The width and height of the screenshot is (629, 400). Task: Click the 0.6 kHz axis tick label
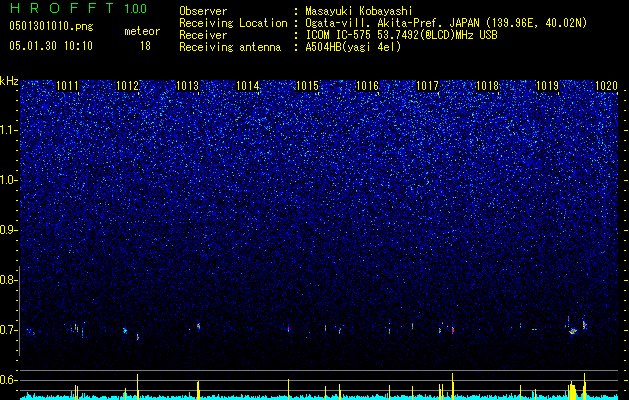pos(8,380)
